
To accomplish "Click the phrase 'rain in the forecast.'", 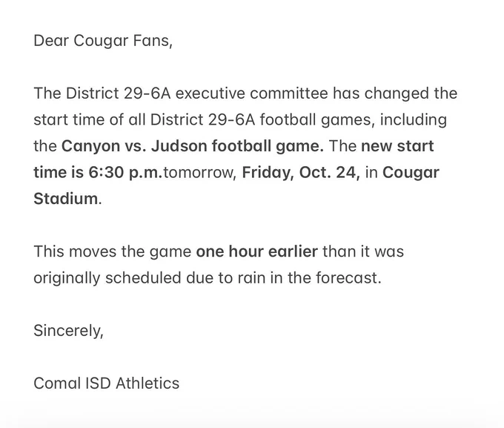I will pos(309,277).
